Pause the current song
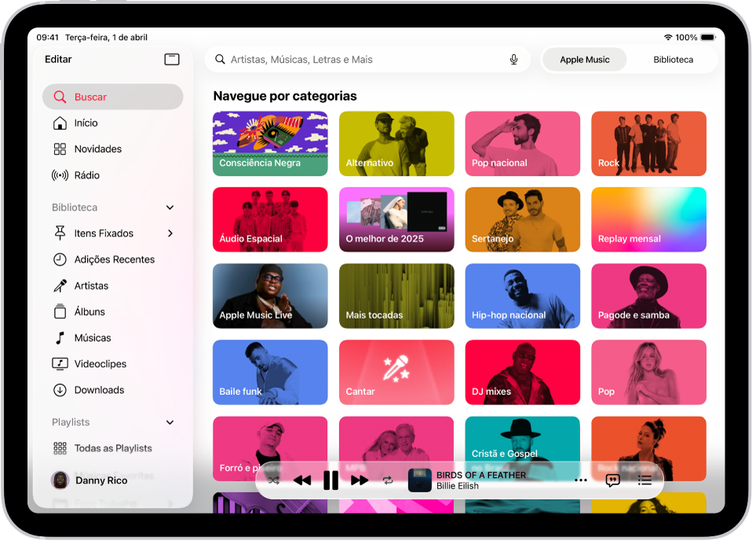The width and height of the screenshot is (756, 541). pos(331,481)
